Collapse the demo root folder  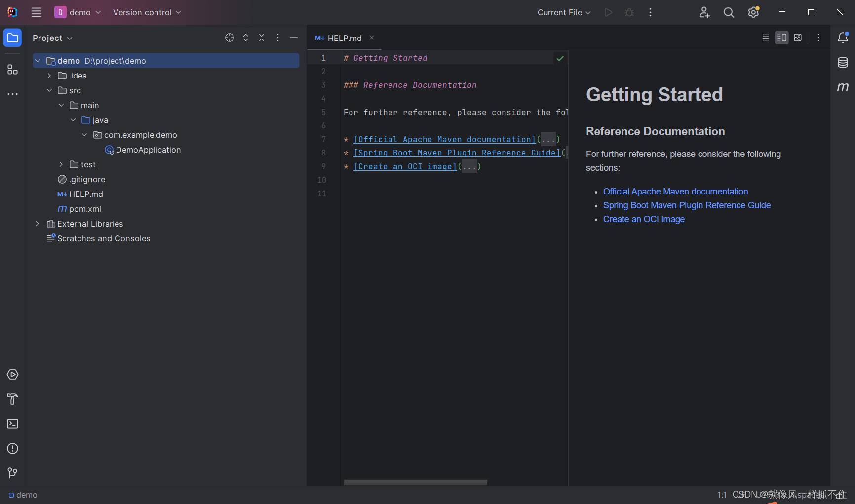[38, 61]
